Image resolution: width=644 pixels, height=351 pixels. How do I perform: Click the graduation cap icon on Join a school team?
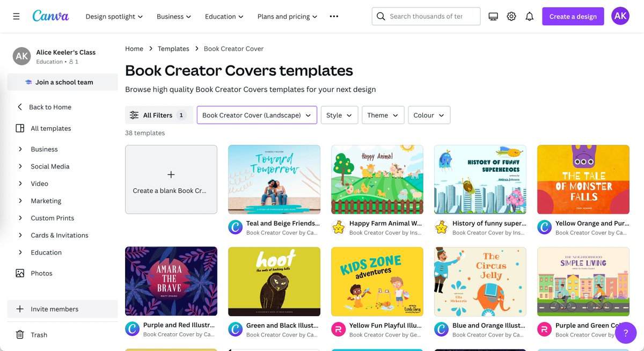28,82
